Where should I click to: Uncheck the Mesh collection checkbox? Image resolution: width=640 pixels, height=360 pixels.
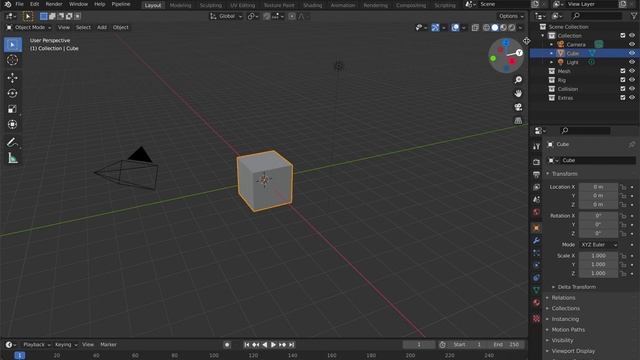(623, 71)
